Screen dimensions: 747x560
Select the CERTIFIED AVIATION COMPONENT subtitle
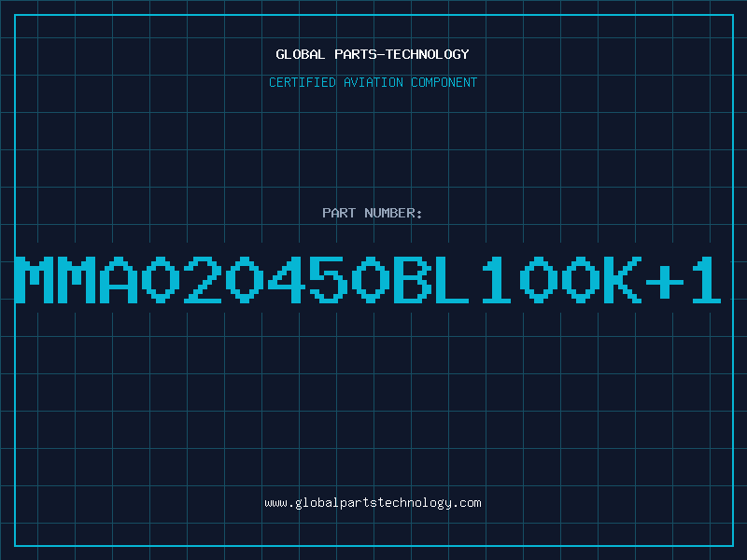[x=373, y=82]
